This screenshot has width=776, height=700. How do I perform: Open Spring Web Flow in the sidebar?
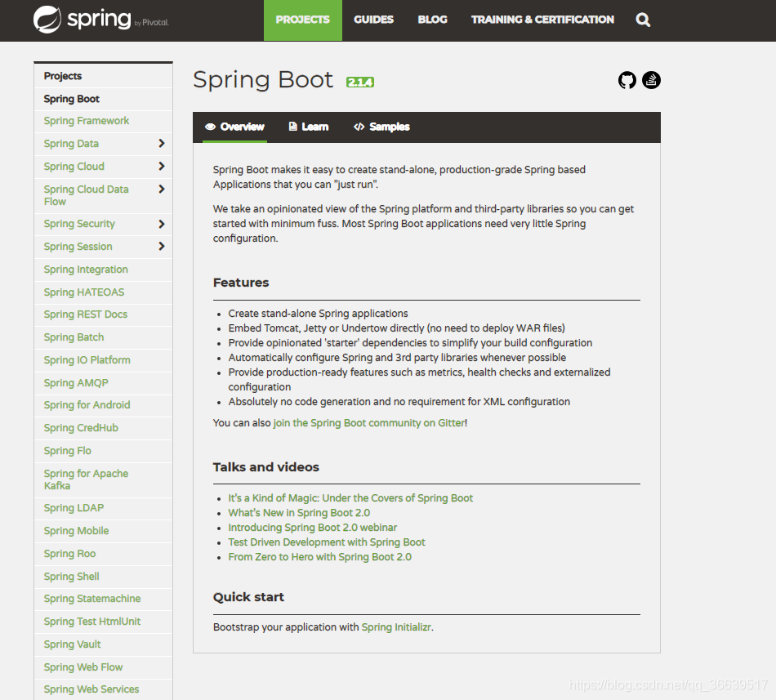click(83, 667)
